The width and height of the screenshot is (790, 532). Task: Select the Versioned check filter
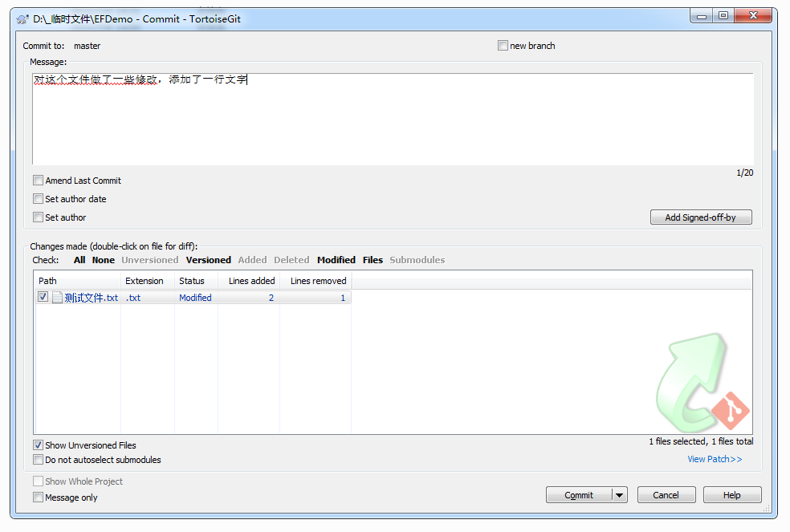[x=209, y=260]
